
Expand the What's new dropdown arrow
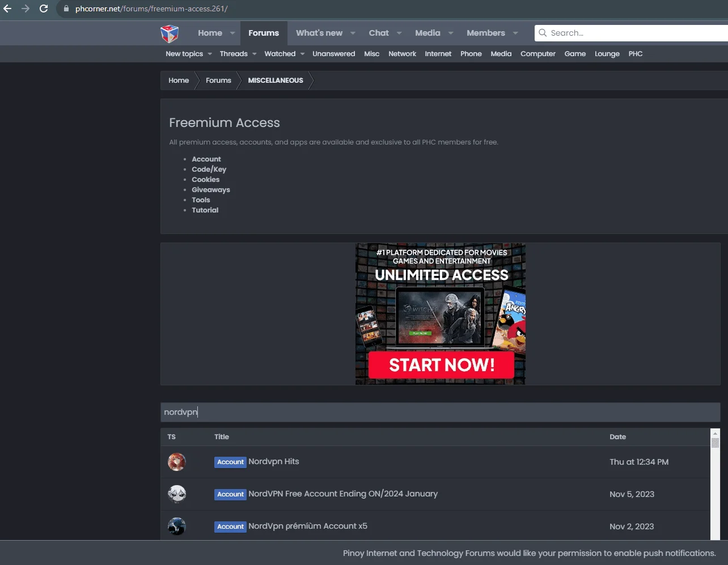coord(353,33)
